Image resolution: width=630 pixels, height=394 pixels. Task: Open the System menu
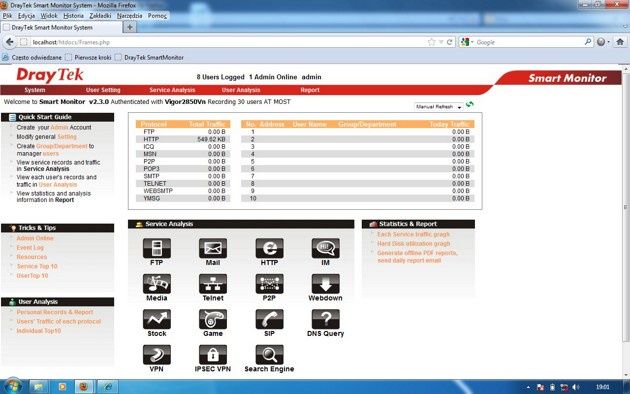tap(35, 90)
